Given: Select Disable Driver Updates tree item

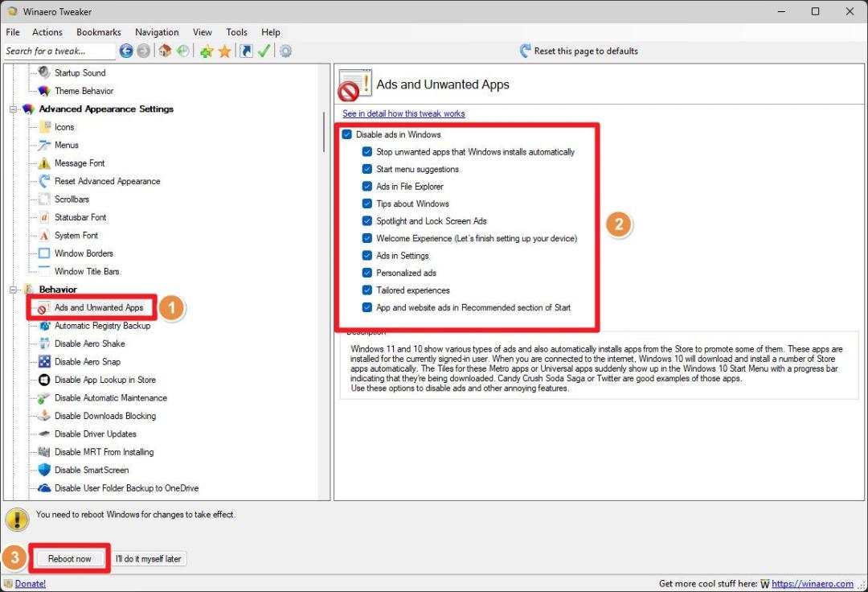Looking at the screenshot, I should pyautogui.click(x=95, y=434).
